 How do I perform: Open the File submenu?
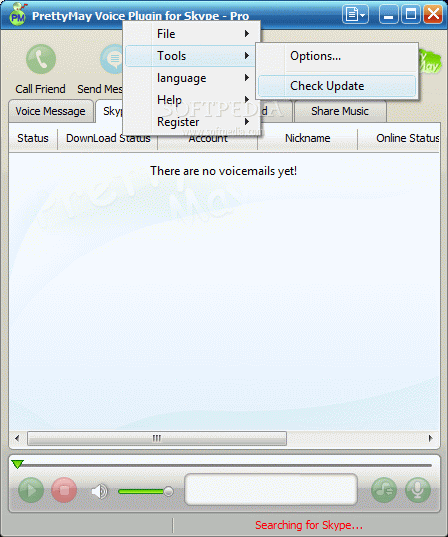point(191,34)
